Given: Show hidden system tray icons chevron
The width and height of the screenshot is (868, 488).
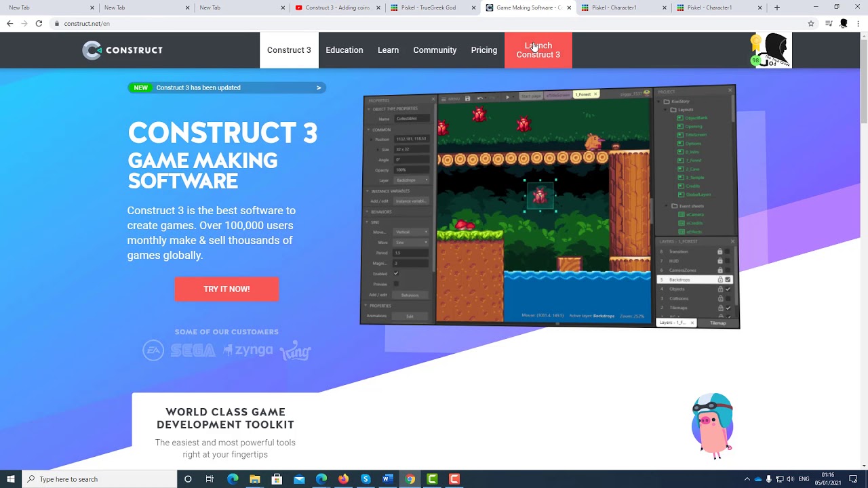Looking at the screenshot, I should 747,479.
